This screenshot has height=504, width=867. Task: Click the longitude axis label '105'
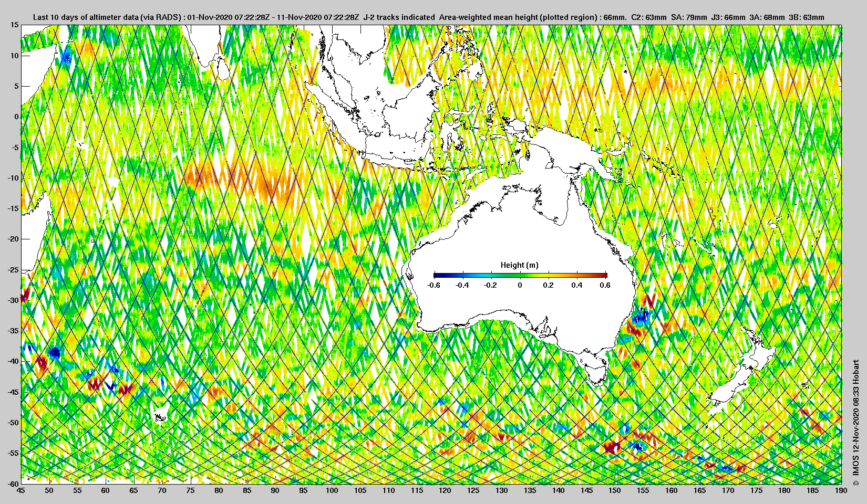click(x=360, y=490)
